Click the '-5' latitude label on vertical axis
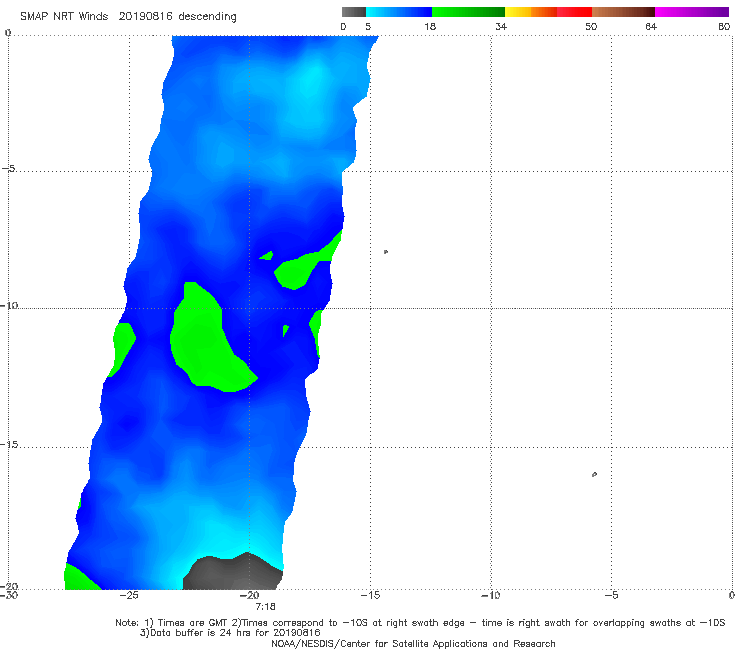Image resolution: width=740 pixels, height=650 pixels. (8, 168)
